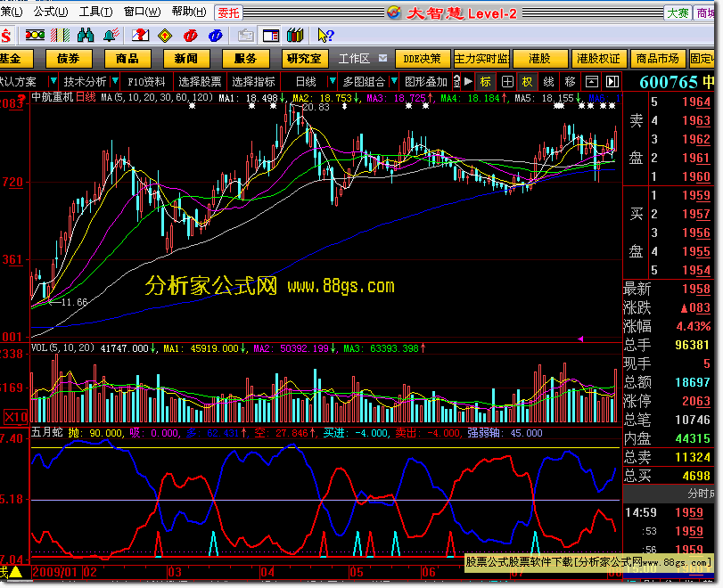Open the 工作区 dropdown arrow
Screen dimensions: 723x588
pyautogui.click(x=382, y=58)
